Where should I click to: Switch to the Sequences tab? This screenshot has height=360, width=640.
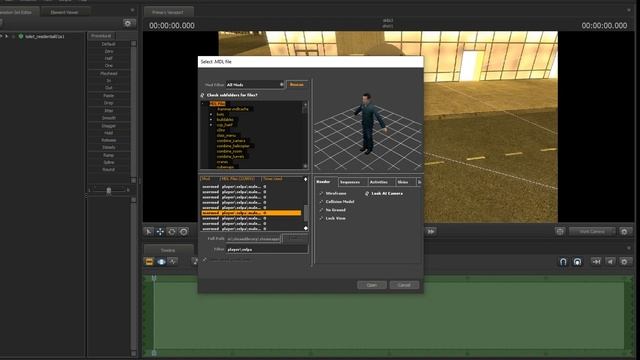pyautogui.click(x=353, y=182)
